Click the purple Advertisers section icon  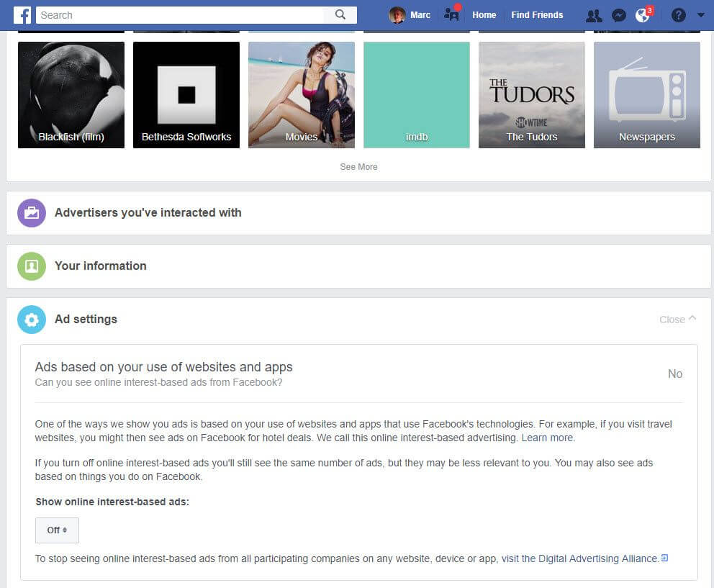(x=32, y=213)
